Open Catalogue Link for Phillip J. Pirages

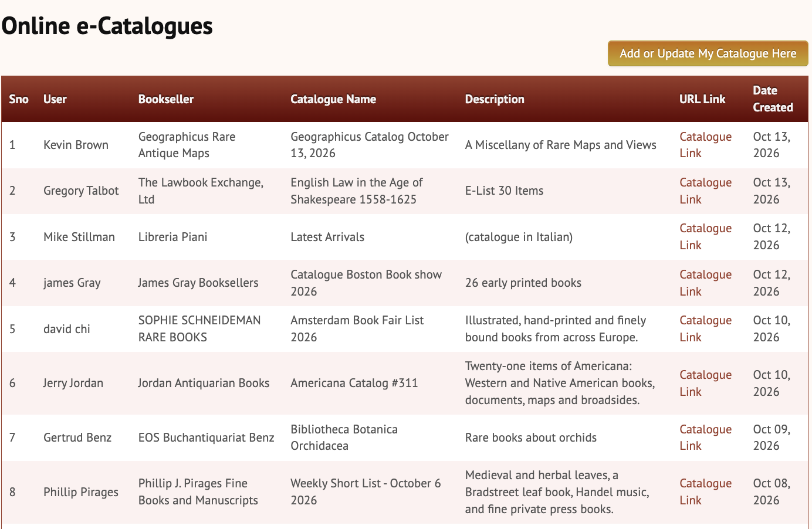705,491
